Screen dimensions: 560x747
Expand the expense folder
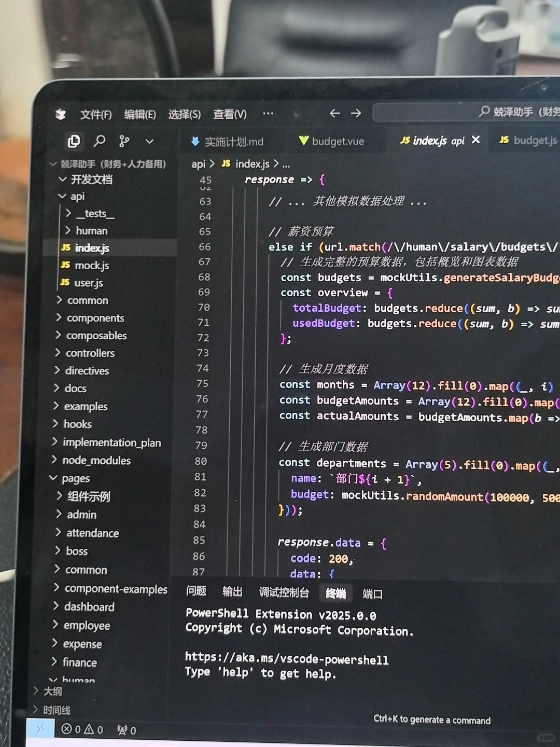coord(77,644)
